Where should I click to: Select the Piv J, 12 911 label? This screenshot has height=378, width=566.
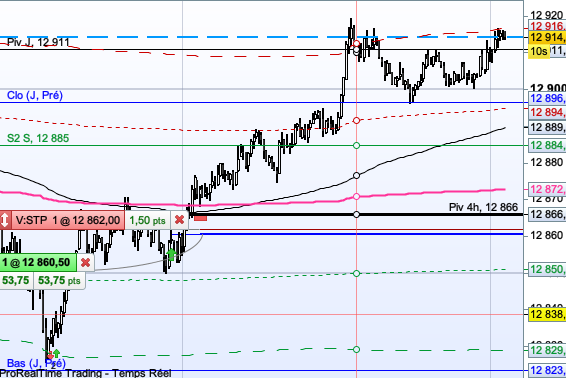(38, 42)
